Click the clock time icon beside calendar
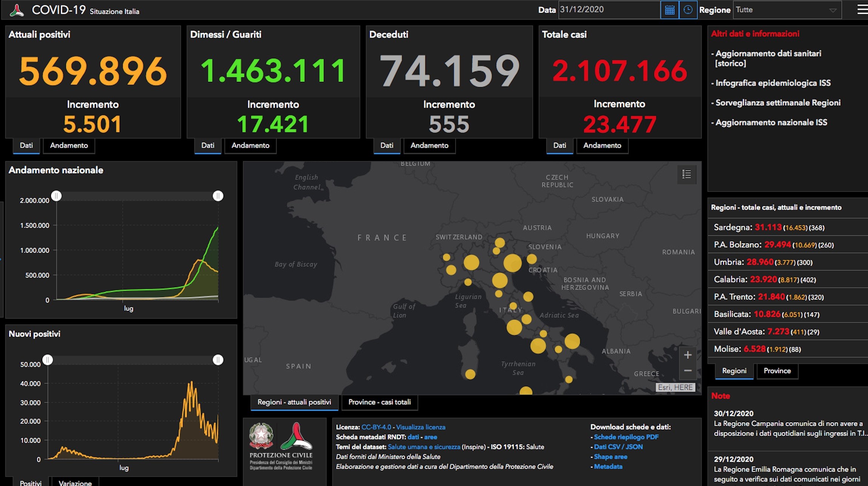868x486 pixels. tap(688, 10)
